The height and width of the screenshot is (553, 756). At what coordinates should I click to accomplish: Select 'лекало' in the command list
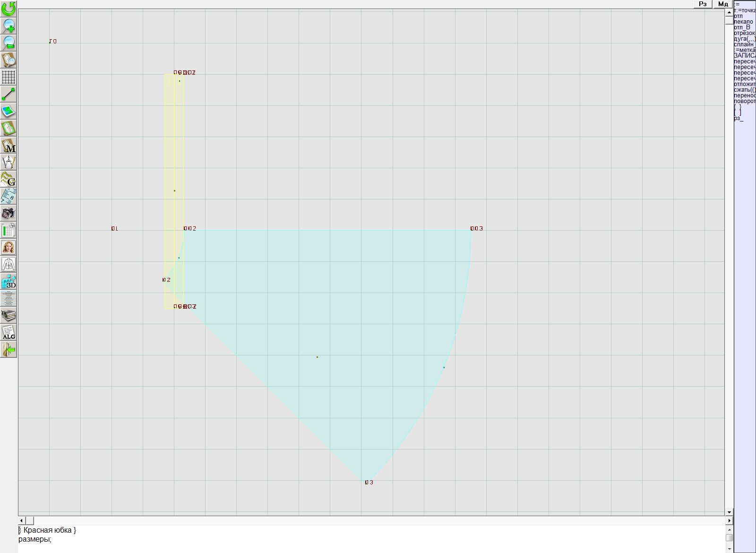click(743, 22)
